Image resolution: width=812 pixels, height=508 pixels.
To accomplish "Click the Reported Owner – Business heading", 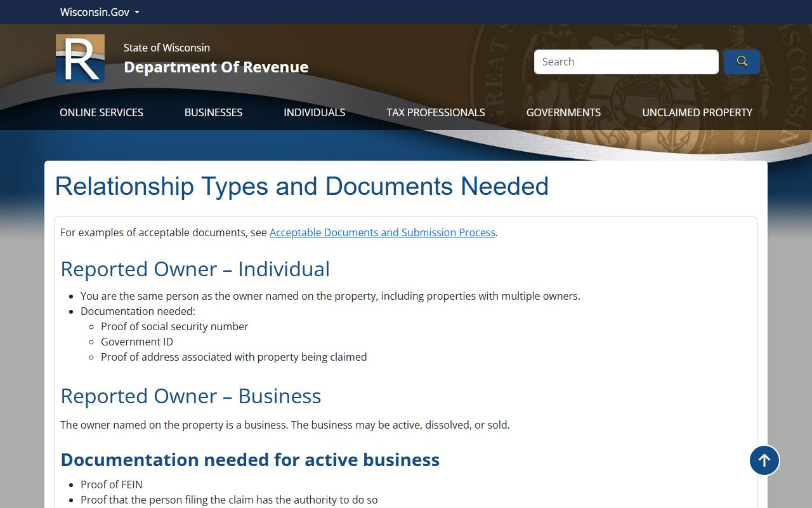I will (x=191, y=396).
